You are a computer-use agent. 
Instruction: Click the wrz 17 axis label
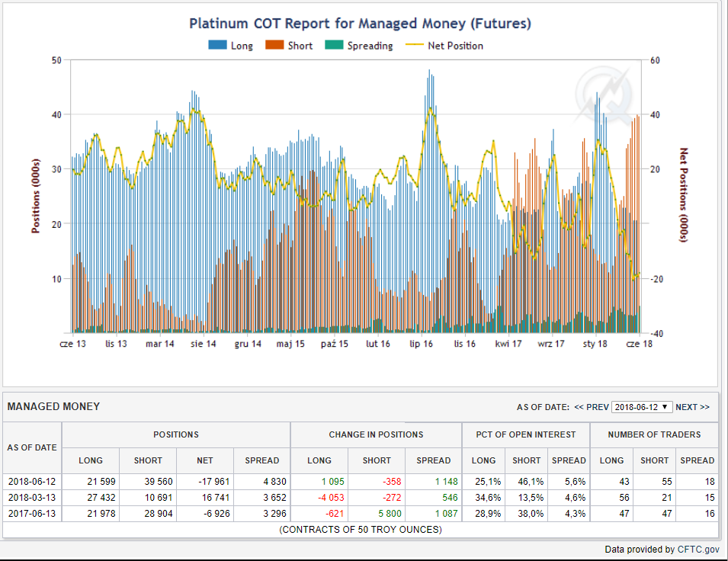551,344
